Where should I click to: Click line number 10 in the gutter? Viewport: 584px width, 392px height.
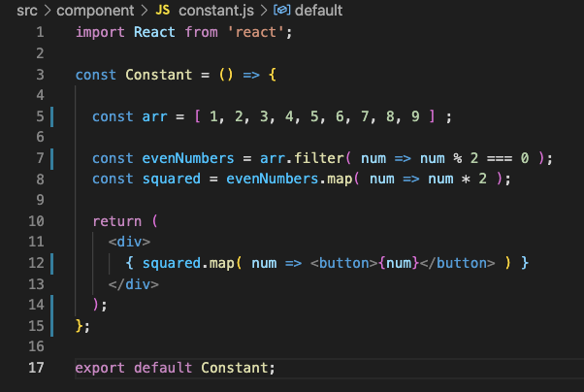(37, 221)
